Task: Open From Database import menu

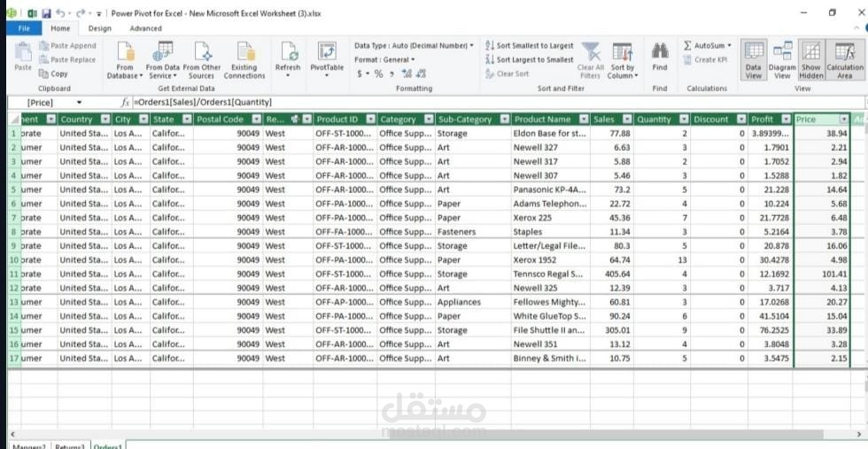Action: (x=125, y=60)
